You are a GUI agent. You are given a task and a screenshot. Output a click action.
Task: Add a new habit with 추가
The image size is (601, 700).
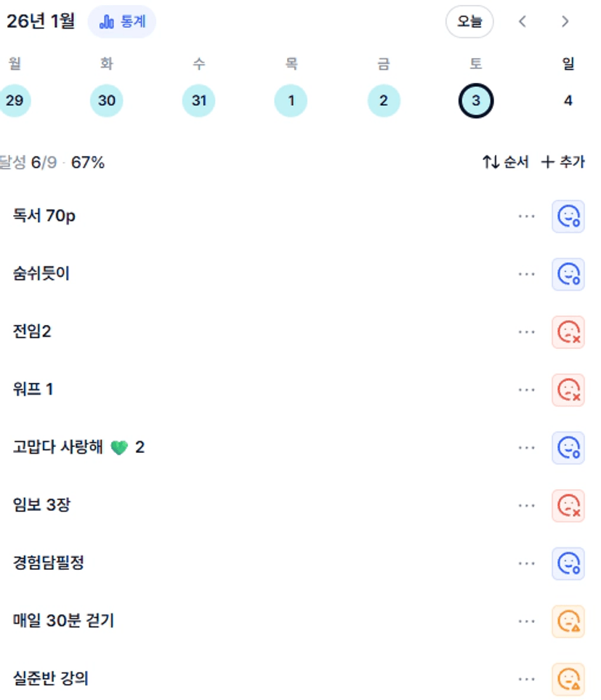coord(563,162)
